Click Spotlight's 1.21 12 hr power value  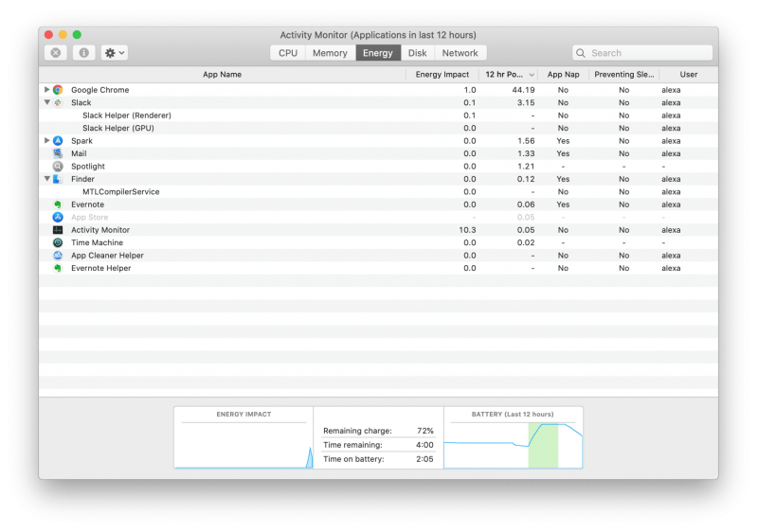[x=526, y=166]
